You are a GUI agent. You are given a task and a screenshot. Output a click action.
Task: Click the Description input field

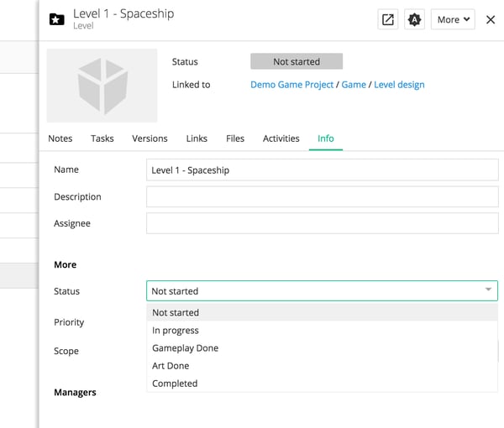click(322, 196)
